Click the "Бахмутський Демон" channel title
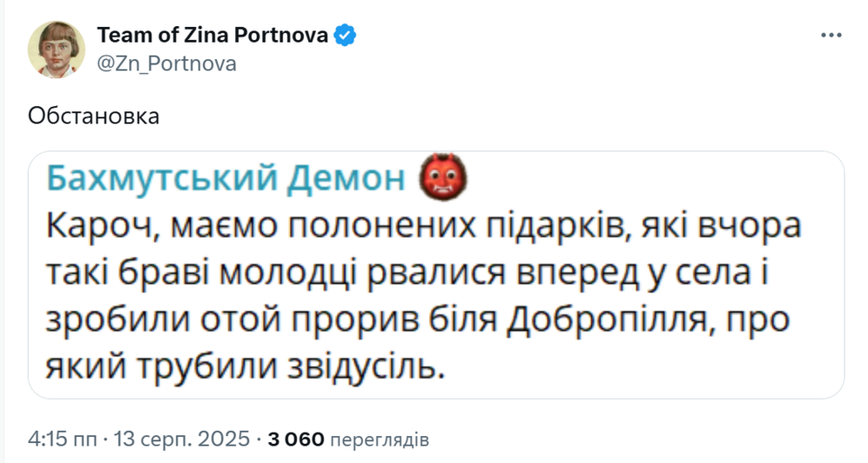The height and width of the screenshot is (463, 868). point(225,178)
